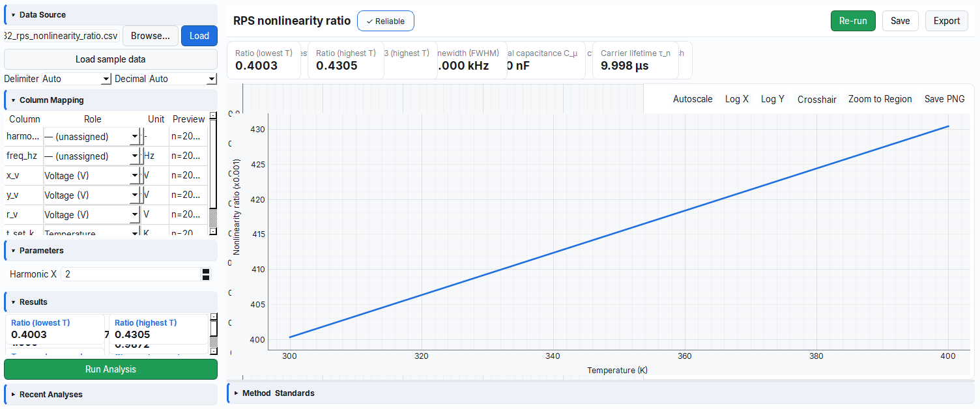Viewport: 980px width, 409px height.
Task: Open role dropdown for y_v column
Action: (92, 195)
